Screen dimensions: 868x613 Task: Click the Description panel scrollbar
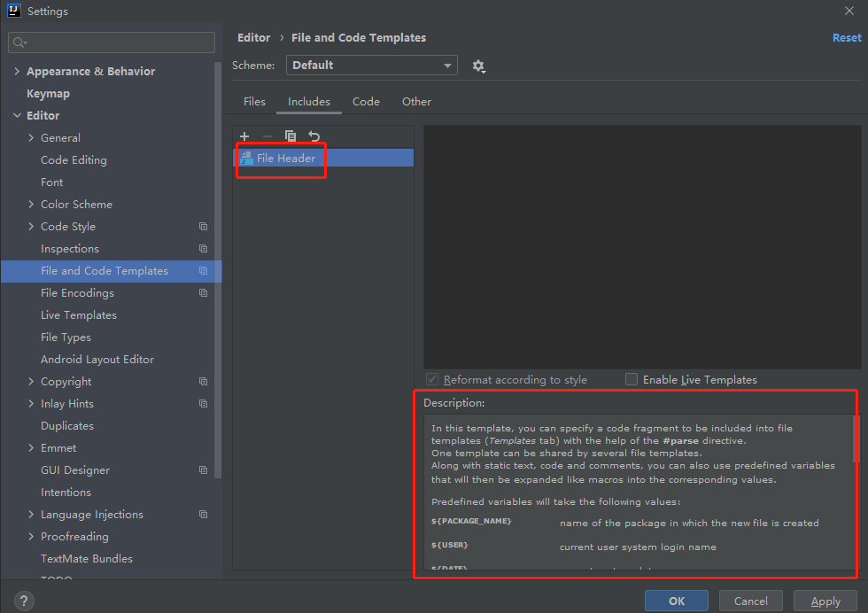pyautogui.click(x=856, y=439)
